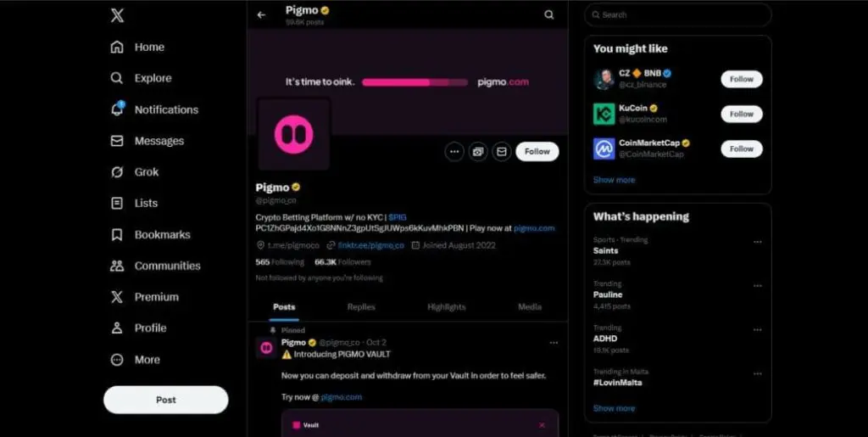Viewport: 868px width, 437px height.
Task: Open Communities icon in sidebar
Action: pos(117,266)
